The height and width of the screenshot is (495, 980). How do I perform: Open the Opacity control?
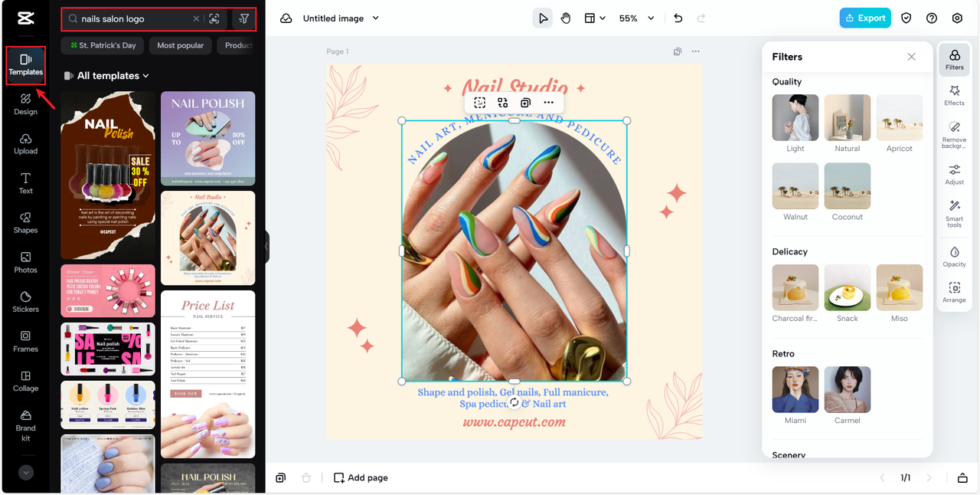(x=955, y=257)
